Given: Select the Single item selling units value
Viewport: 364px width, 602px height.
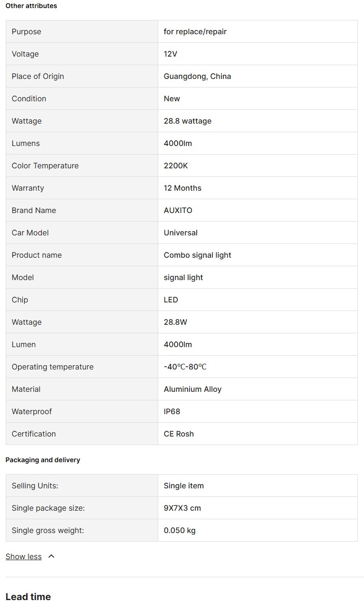Looking at the screenshot, I should click(183, 485).
